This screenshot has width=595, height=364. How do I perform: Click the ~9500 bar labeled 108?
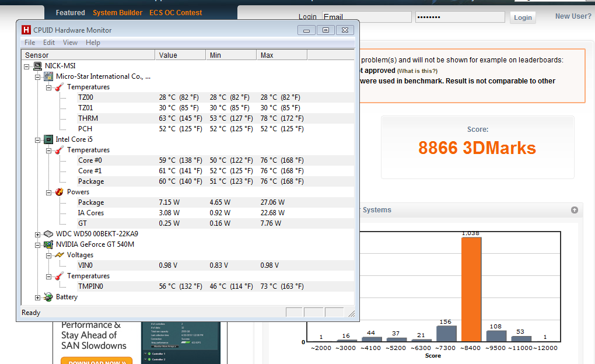(x=496, y=336)
